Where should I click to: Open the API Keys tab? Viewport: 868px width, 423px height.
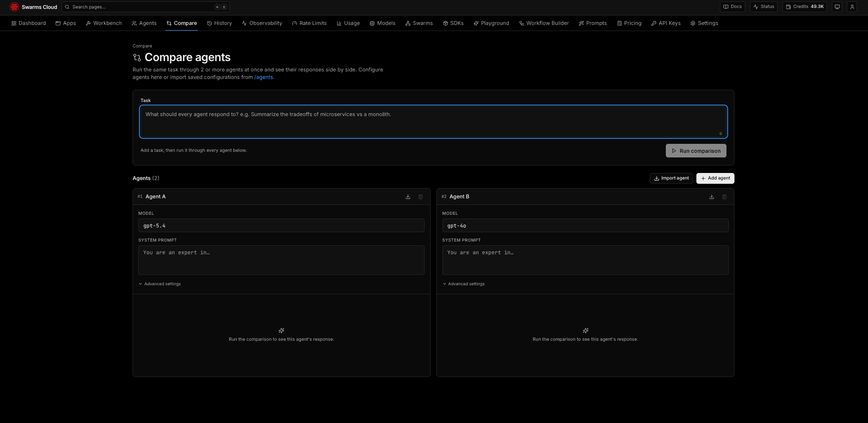tap(666, 23)
